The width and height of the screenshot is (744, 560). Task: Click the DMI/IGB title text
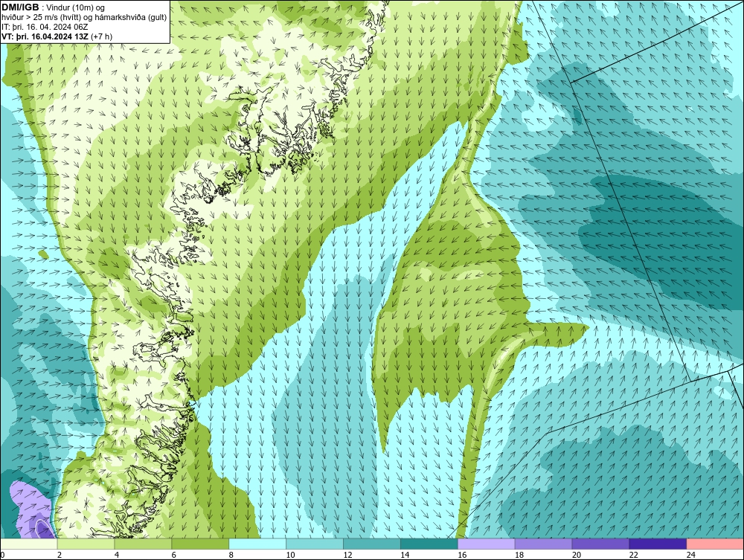pyautogui.click(x=20, y=7)
